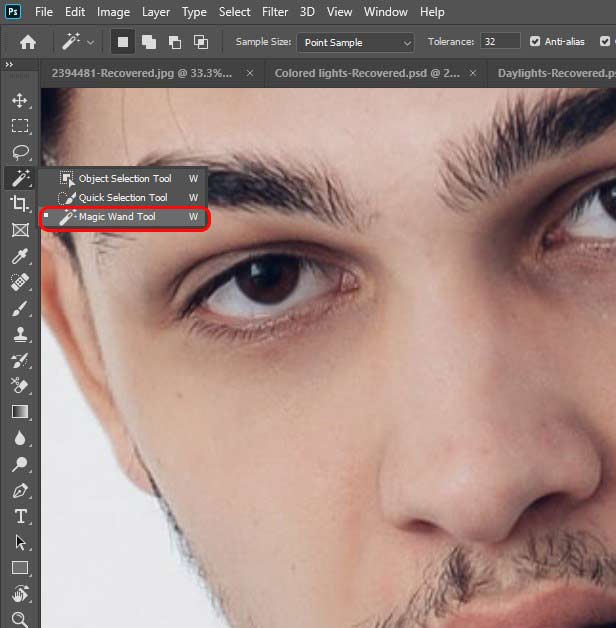Select New selection mode button

click(123, 42)
